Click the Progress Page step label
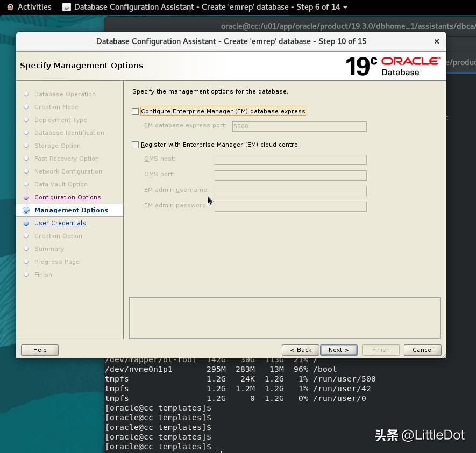Image resolution: width=476 pixels, height=453 pixels. (x=57, y=262)
